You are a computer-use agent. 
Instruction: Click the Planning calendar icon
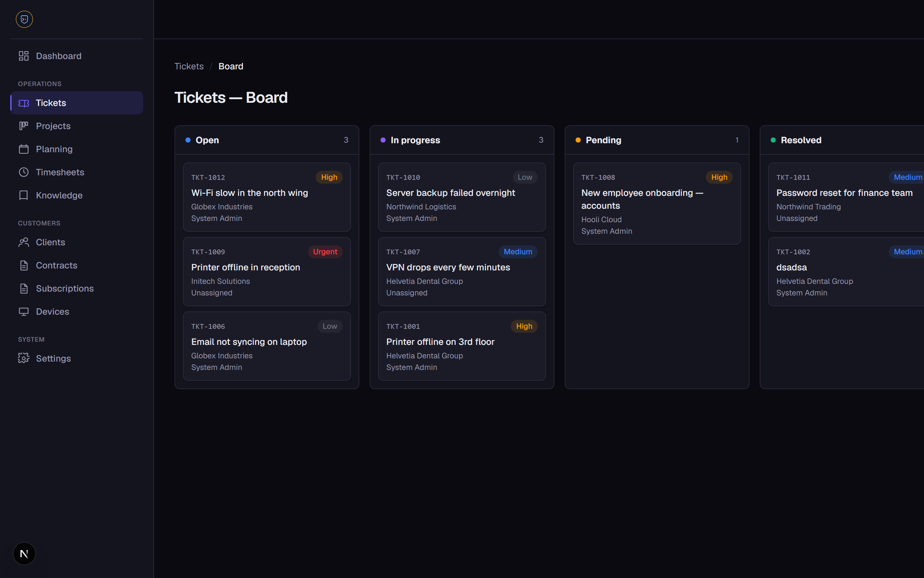(x=24, y=149)
